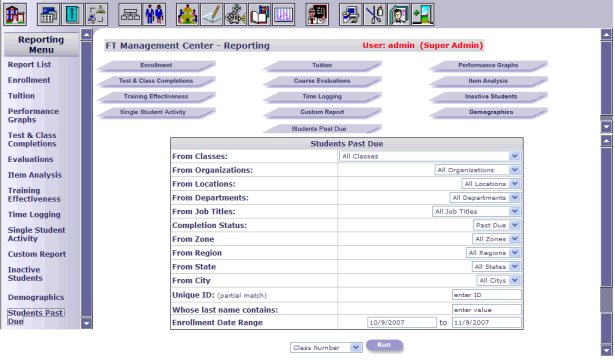Click the scissors and glue icon
The width and height of the screenshot is (615, 360).
(x=375, y=14)
